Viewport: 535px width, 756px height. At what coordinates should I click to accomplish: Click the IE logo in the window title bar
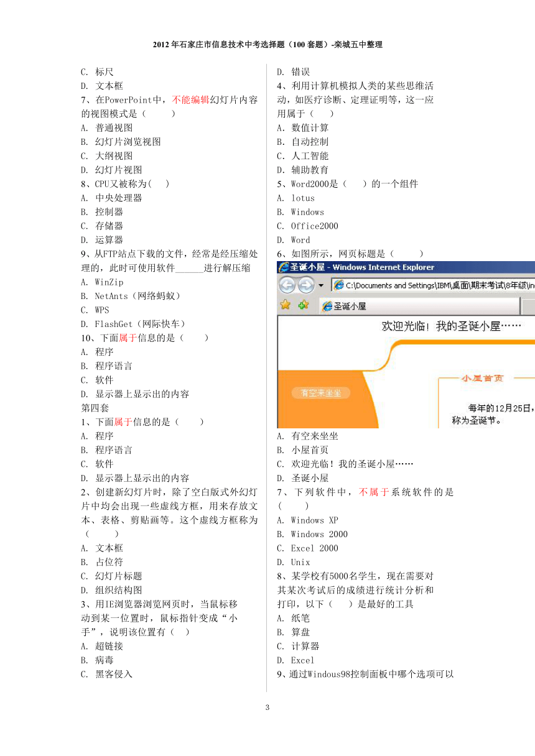(x=284, y=267)
